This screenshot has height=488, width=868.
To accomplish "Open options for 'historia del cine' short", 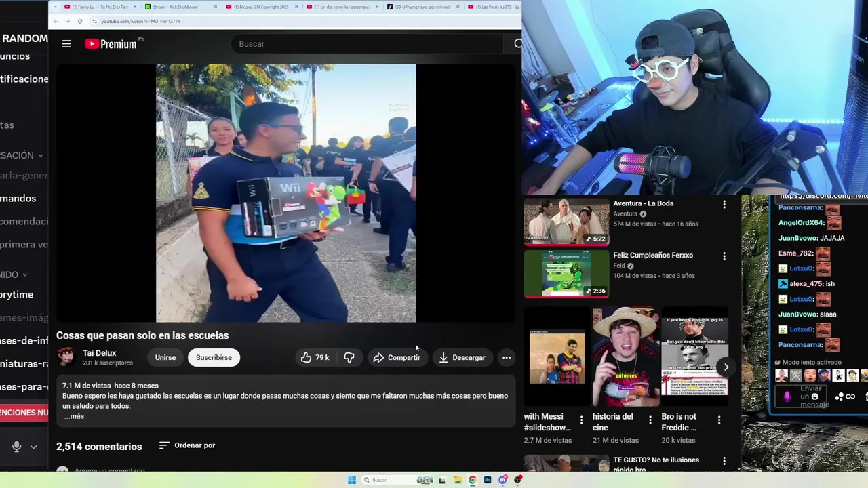I will click(x=650, y=420).
